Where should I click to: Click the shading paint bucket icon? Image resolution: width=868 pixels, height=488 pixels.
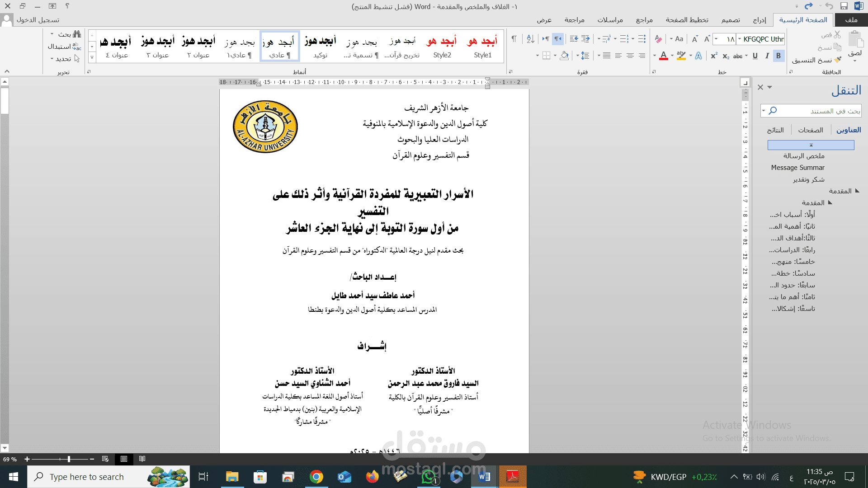(564, 56)
